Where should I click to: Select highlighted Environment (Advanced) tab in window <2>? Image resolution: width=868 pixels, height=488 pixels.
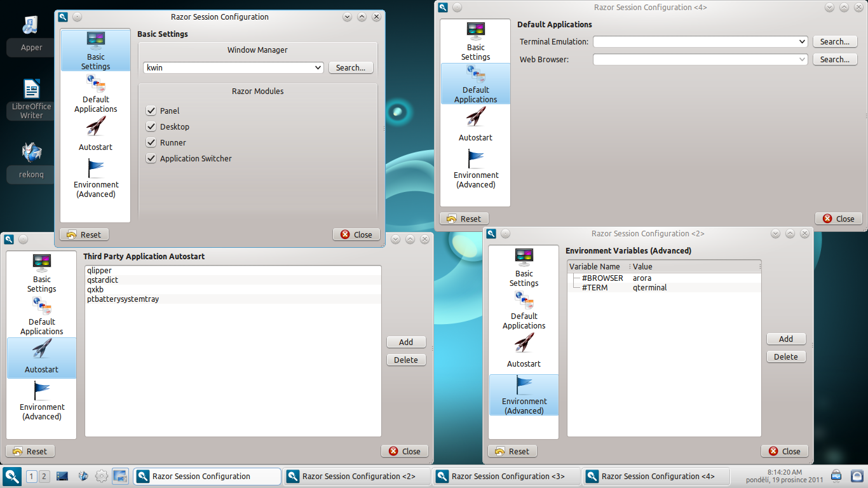[524, 395]
